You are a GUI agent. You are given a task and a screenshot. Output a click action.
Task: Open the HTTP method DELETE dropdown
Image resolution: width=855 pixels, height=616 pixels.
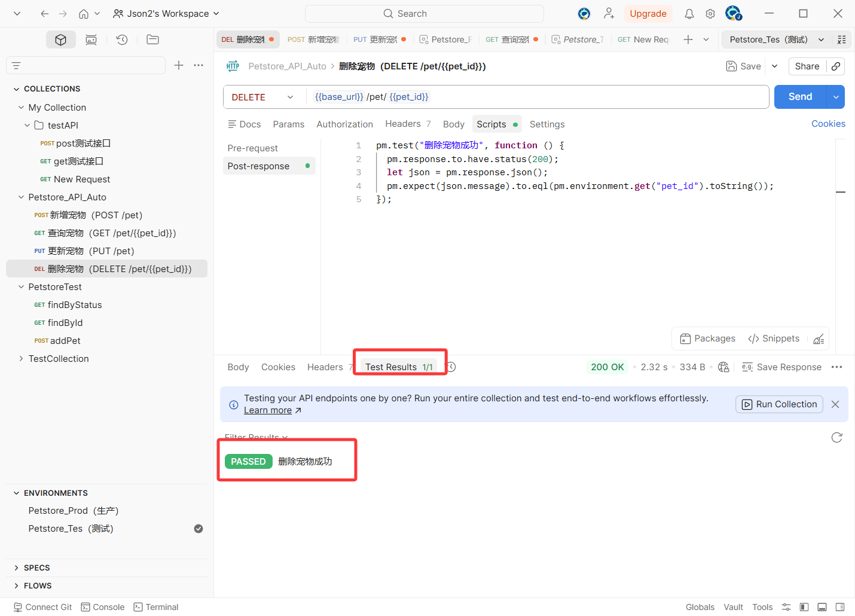click(x=262, y=97)
